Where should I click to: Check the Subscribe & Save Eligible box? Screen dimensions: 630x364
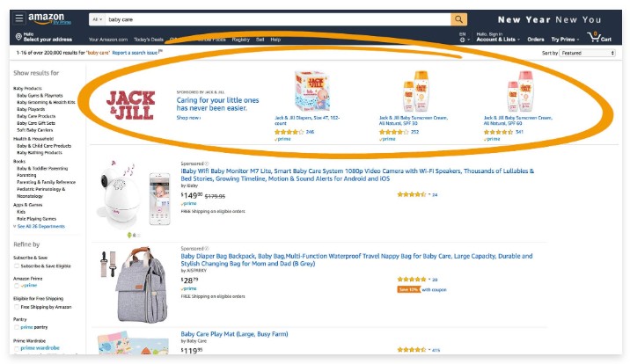(17, 266)
